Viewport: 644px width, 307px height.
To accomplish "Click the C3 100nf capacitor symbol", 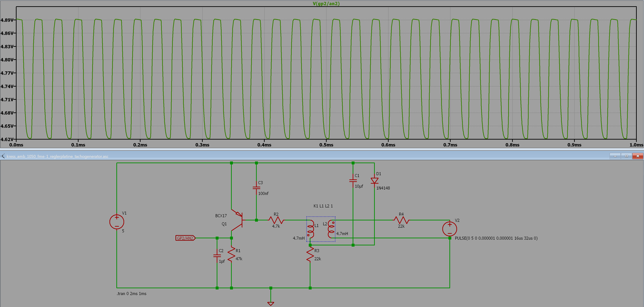I will click(x=256, y=188).
